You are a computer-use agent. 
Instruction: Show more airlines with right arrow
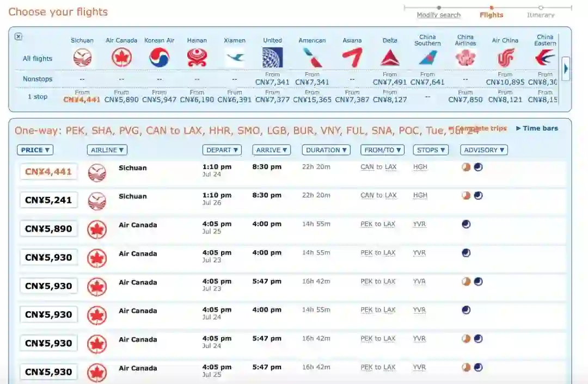click(x=566, y=69)
